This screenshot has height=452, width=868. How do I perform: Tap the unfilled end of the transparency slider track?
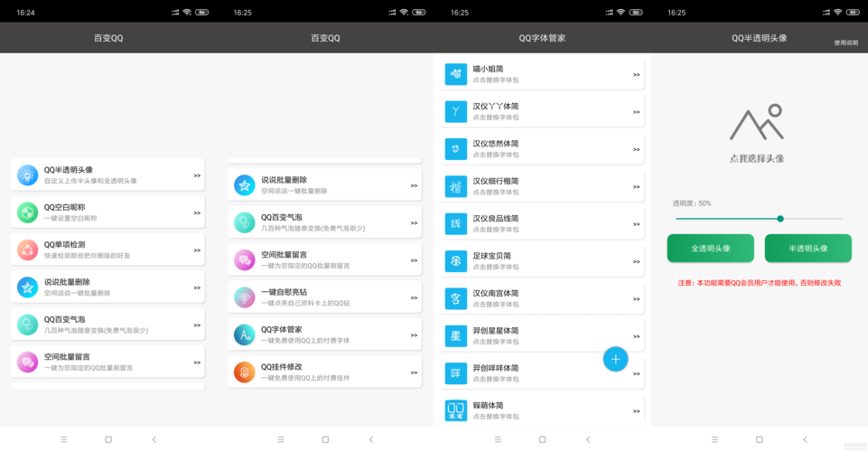813,219
